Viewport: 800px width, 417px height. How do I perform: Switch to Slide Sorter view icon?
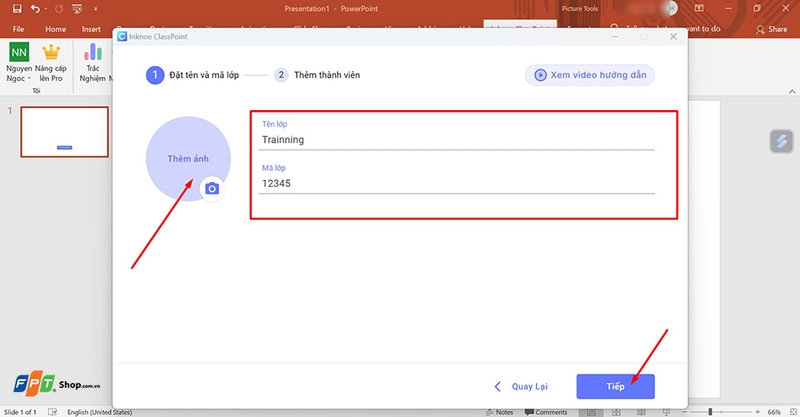click(x=616, y=412)
